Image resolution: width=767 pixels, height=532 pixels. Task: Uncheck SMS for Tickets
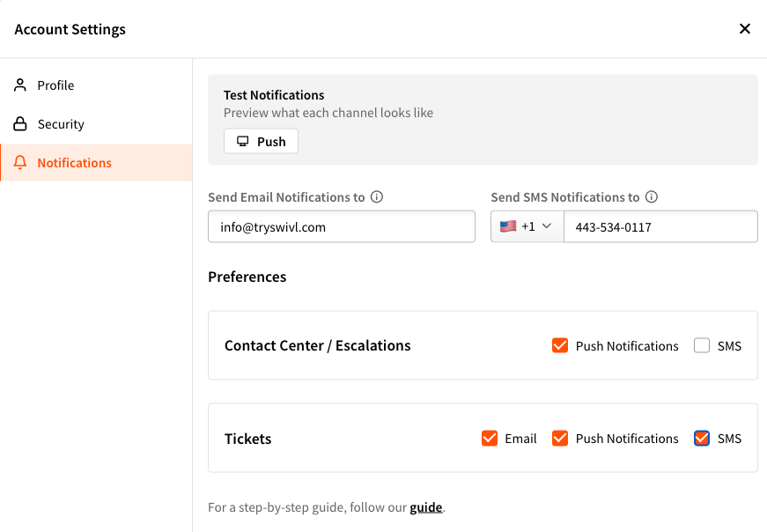[x=702, y=438]
